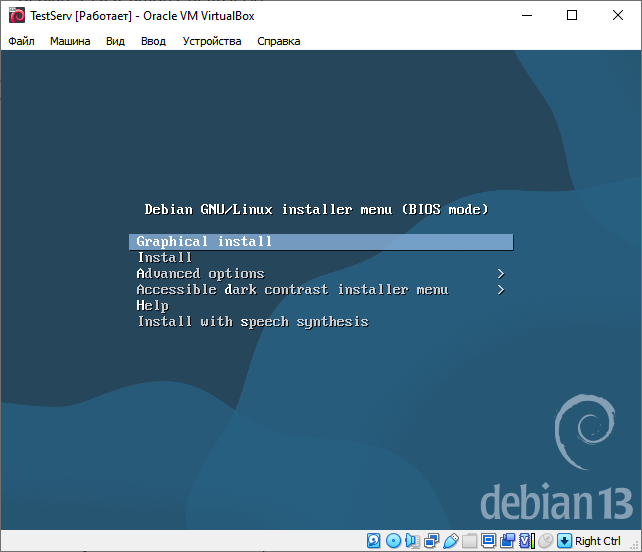642x552 pixels.
Task: Click the installer menu BIOS mode title
Action: coord(316,210)
